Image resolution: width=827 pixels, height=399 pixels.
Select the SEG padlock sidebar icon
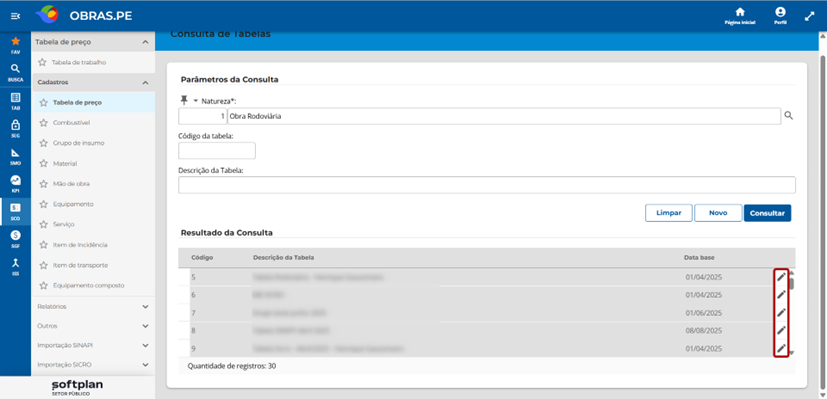click(15, 125)
